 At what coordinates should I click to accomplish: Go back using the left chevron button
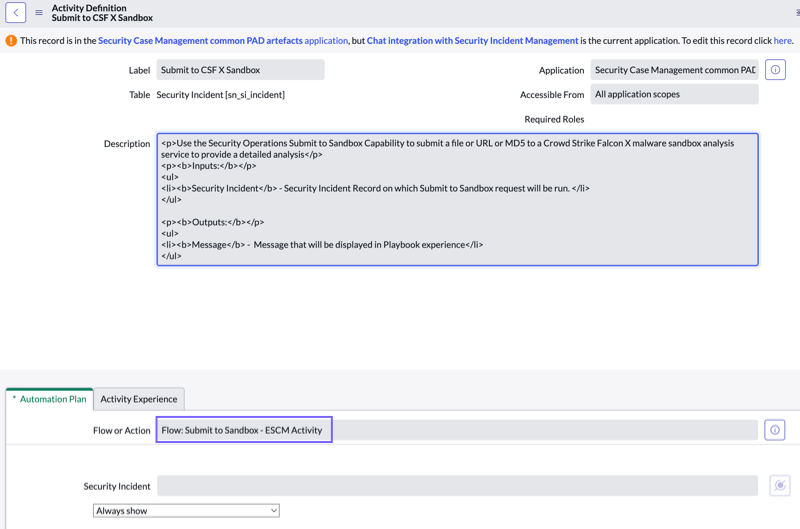(x=16, y=13)
